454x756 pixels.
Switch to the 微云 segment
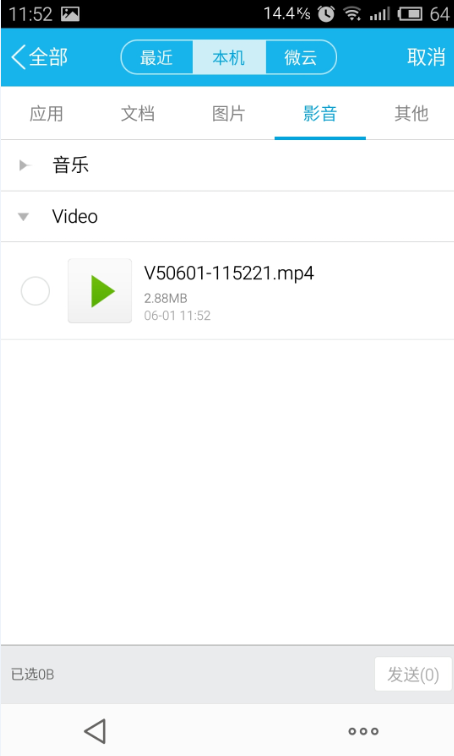click(301, 57)
